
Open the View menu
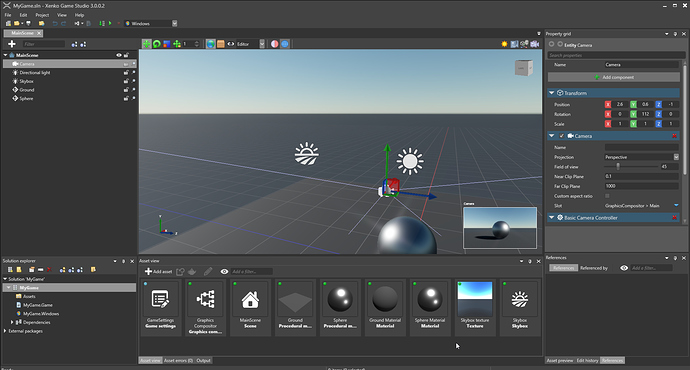point(62,15)
